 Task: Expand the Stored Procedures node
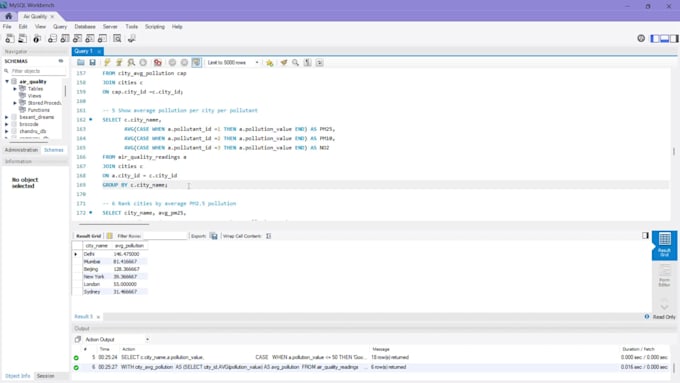tap(15, 103)
